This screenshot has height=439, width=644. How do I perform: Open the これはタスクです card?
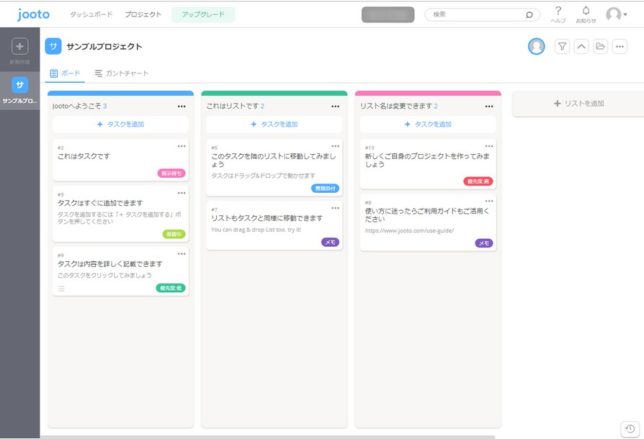pyautogui.click(x=120, y=160)
